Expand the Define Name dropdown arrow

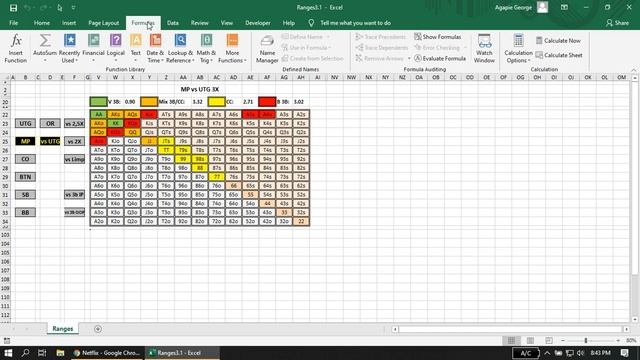pyautogui.click(x=328, y=37)
